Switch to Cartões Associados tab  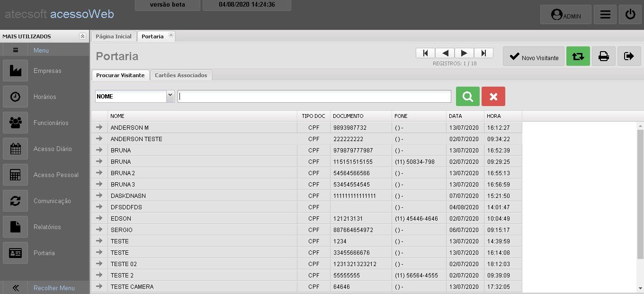pos(181,75)
